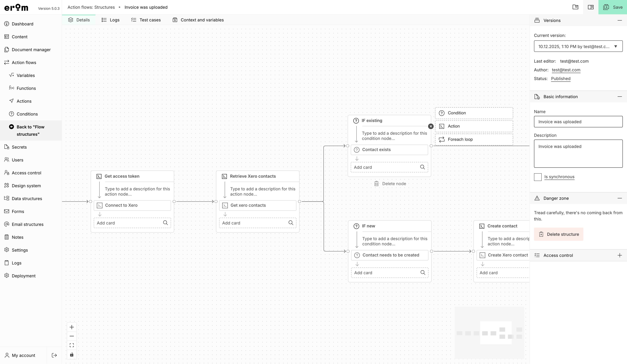Click the minimap overview thumbnail
Viewport: 627px width, 364px height.
489,333
